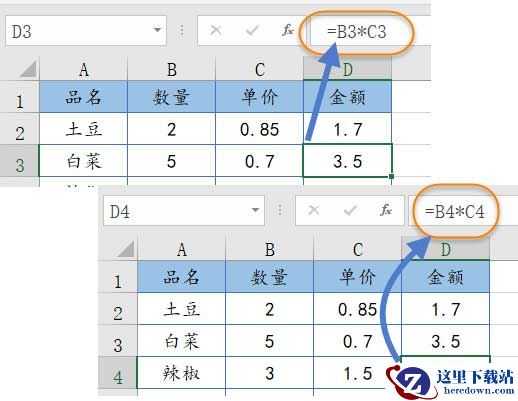This screenshot has height=401, width=518.
Task: Click the fx insert function icon in upper bar
Action: (x=288, y=30)
